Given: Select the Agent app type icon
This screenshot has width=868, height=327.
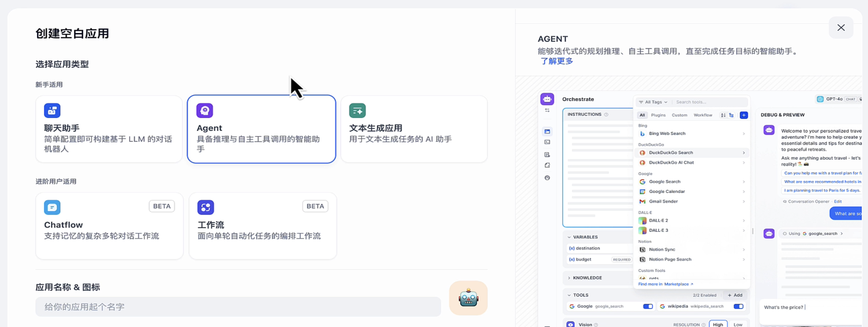Looking at the screenshot, I should click(205, 110).
